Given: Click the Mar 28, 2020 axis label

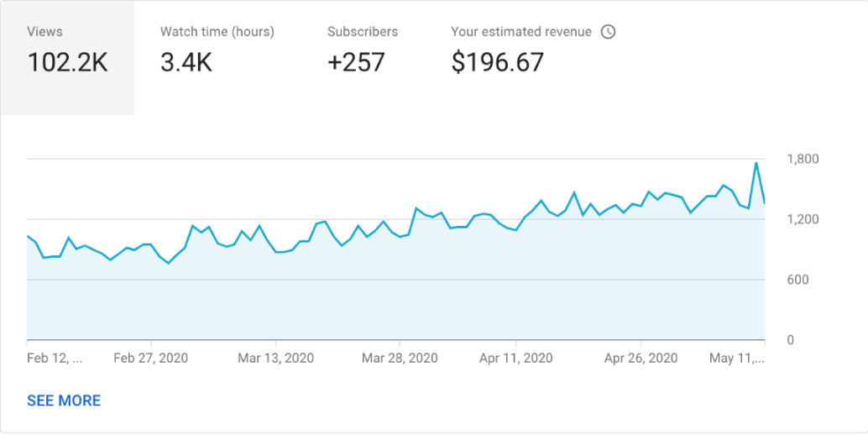Looking at the screenshot, I should pos(400,358).
